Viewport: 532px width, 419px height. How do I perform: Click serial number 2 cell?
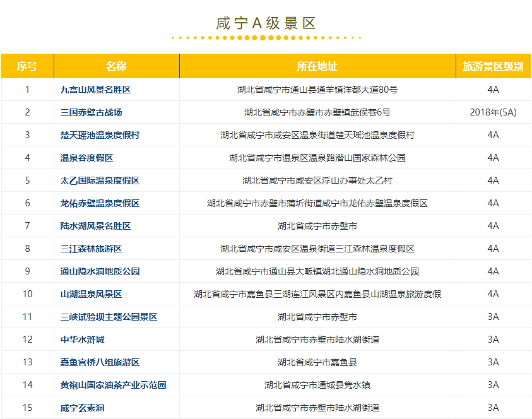click(28, 112)
